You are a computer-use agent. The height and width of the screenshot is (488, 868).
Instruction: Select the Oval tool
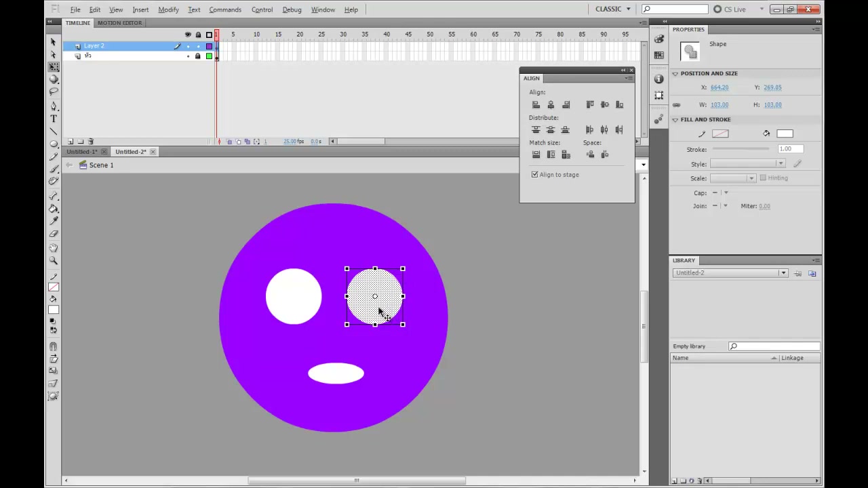pos(54,144)
